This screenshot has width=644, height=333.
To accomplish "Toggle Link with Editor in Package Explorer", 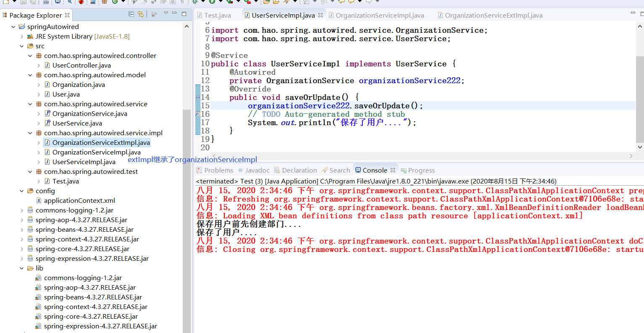I will point(141,14).
